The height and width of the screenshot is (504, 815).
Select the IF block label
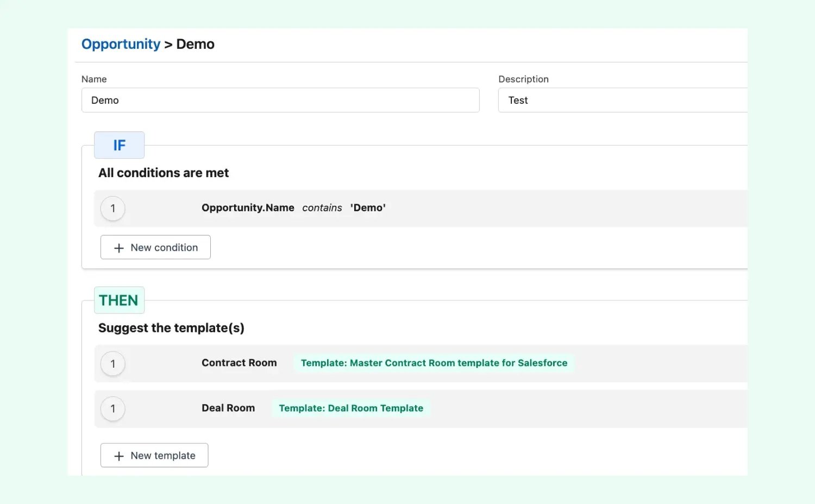coord(119,145)
